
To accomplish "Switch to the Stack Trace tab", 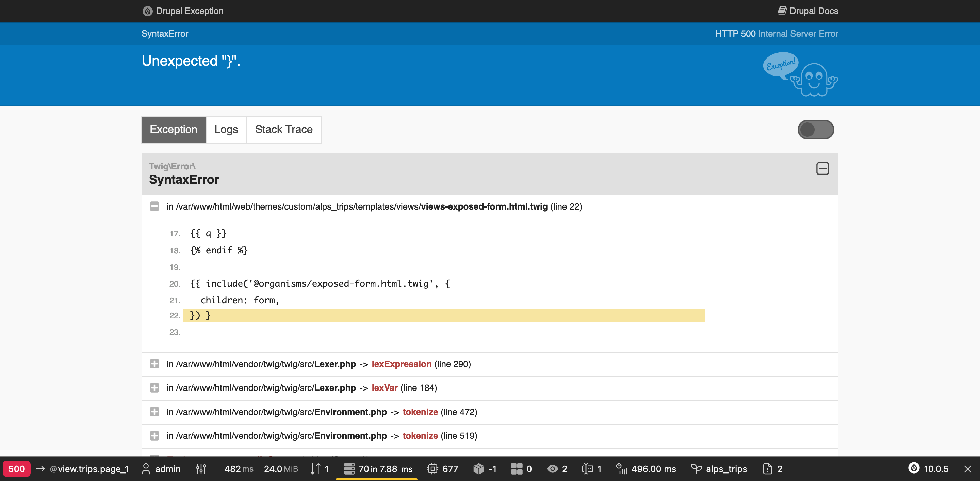I will [x=284, y=130].
